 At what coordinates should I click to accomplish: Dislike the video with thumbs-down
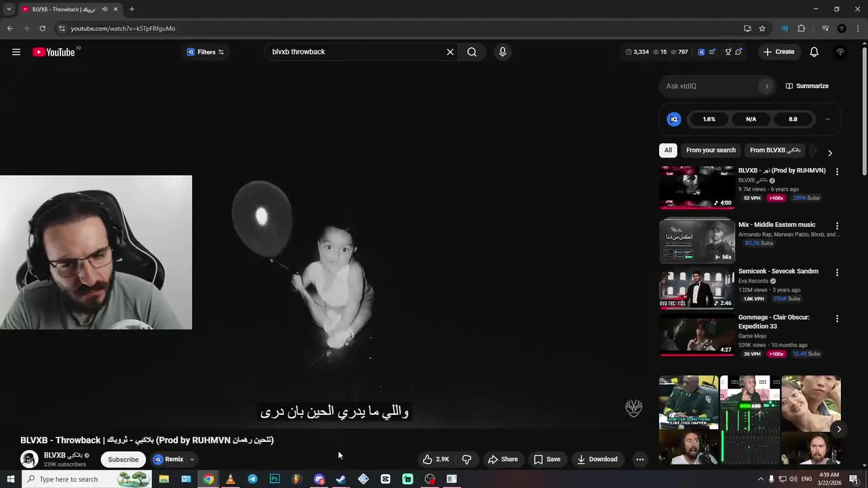click(x=467, y=460)
